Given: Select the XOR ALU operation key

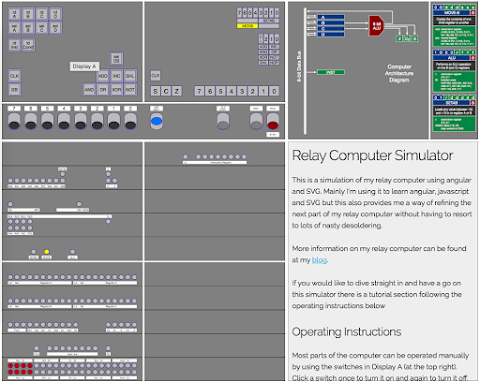Looking at the screenshot, I should (x=116, y=90).
